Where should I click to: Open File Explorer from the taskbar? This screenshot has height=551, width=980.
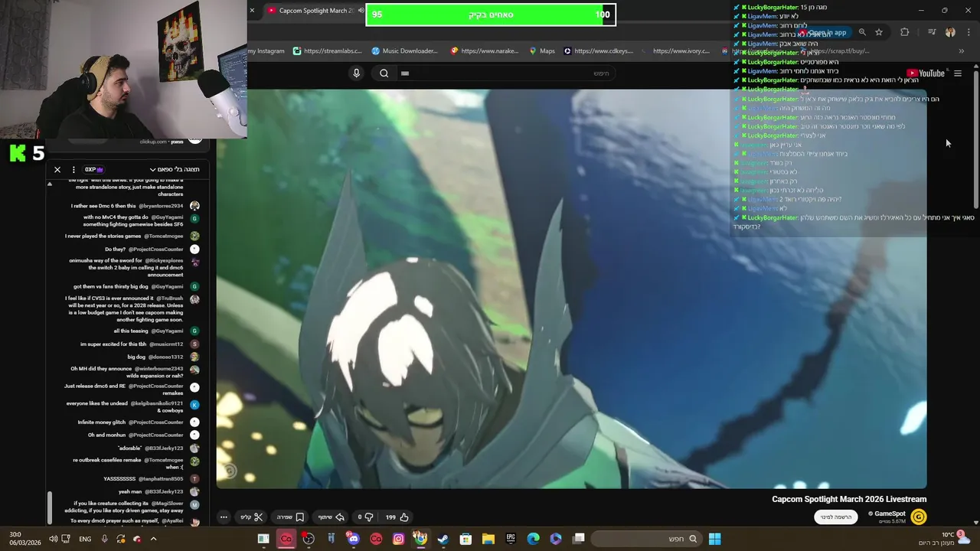[x=488, y=539]
